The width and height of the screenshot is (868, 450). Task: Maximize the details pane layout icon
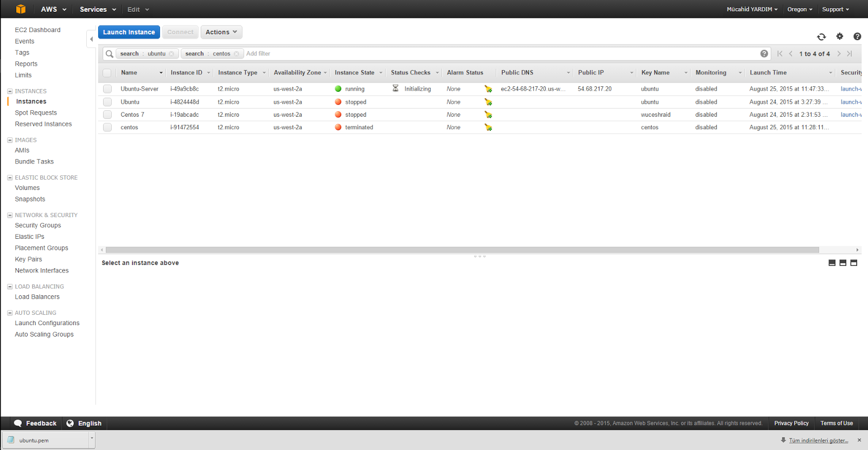(x=854, y=263)
